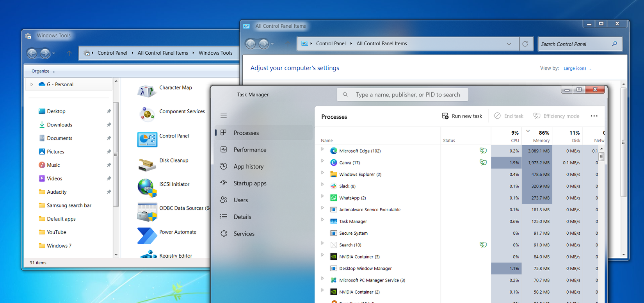Image resolution: width=644 pixels, height=303 pixels.
Task: Open the Organize menu in Windows Tools
Action: coord(43,71)
